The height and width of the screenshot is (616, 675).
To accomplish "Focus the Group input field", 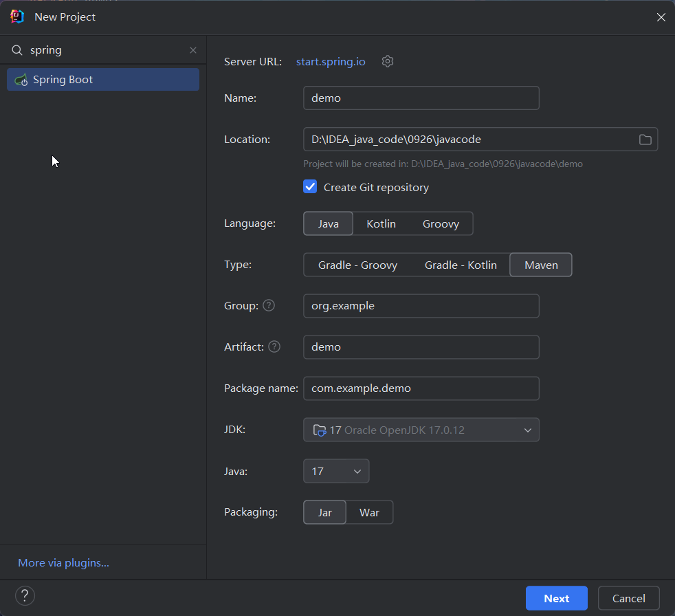I will (x=421, y=306).
